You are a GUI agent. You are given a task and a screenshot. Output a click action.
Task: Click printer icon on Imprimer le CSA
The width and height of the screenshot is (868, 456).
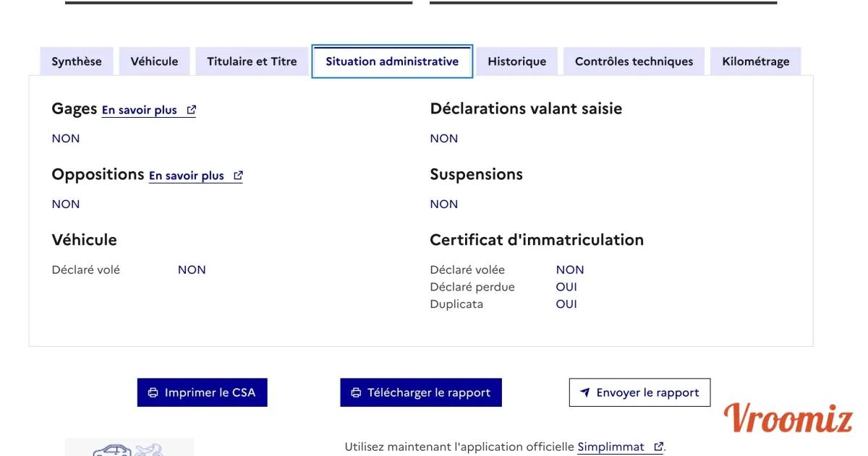tap(153, 393)
